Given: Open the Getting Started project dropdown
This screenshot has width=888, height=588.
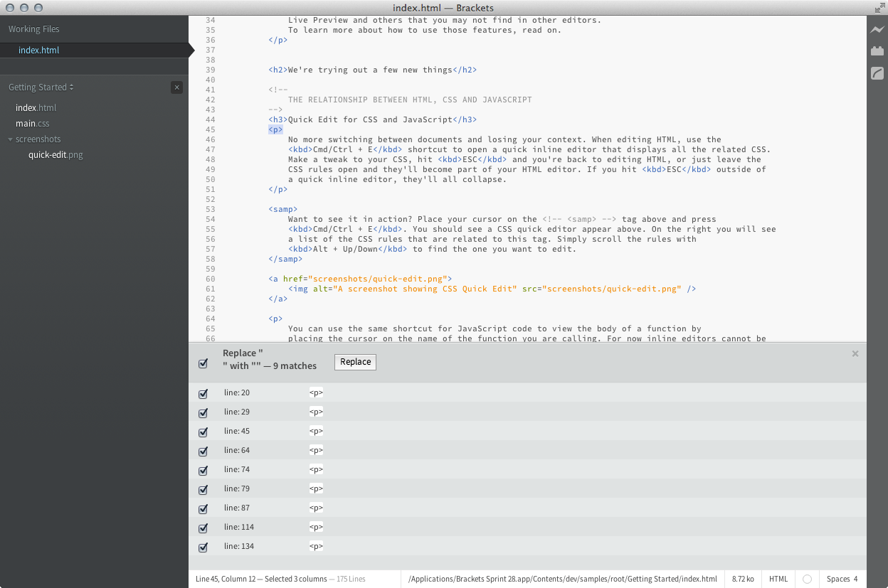Looking at the screenshot, I should tap(41, 87).
